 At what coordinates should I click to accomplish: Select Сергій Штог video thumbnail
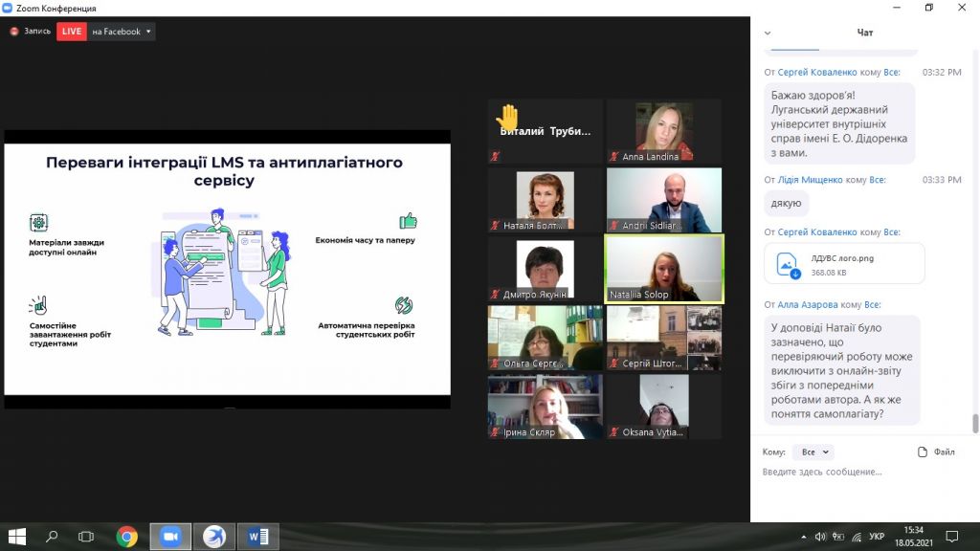click(x=664, y=338)
